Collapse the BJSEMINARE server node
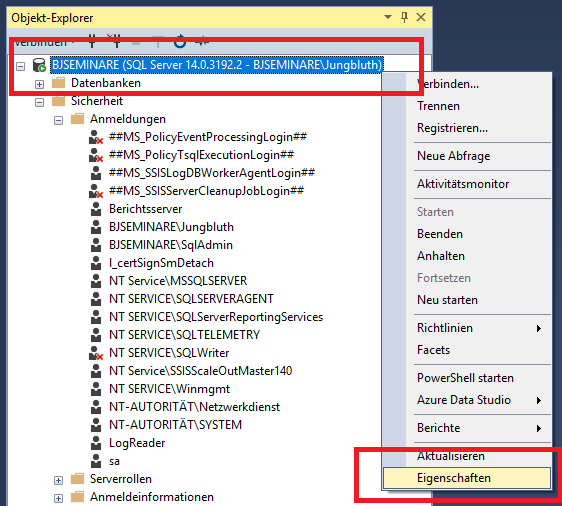The height and width of the screenshot is (506, 562). point(20,66)
